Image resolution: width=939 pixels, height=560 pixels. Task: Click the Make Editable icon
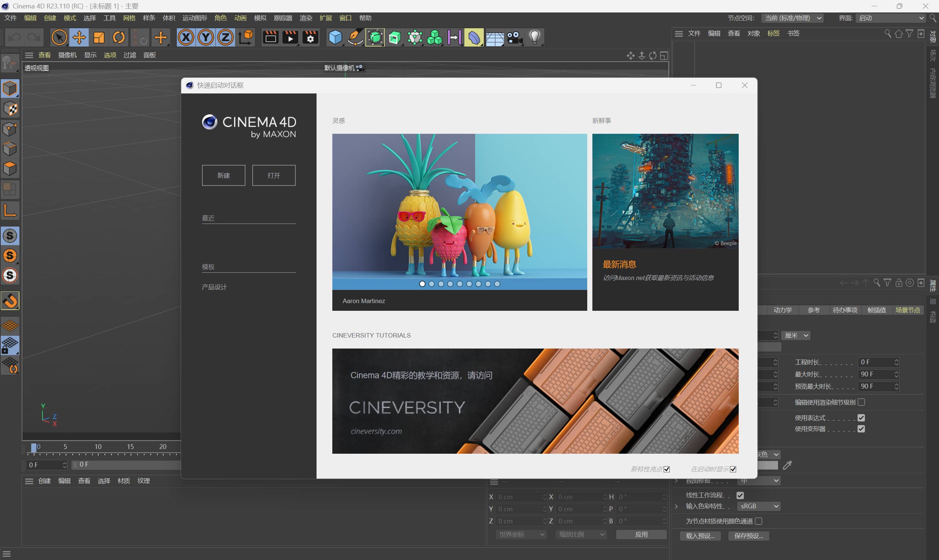coord(10,63)
